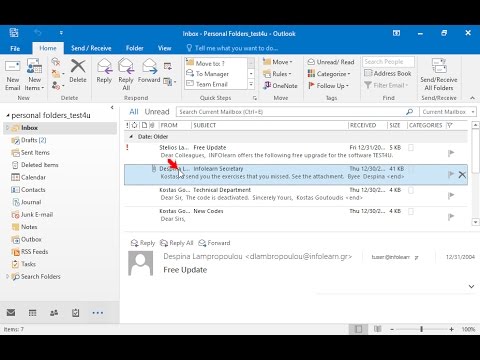Viewport: 480px width, 360px height.
Task: Open the Rules dropdown
Action: pyautogui.click(x=277, y=74)
